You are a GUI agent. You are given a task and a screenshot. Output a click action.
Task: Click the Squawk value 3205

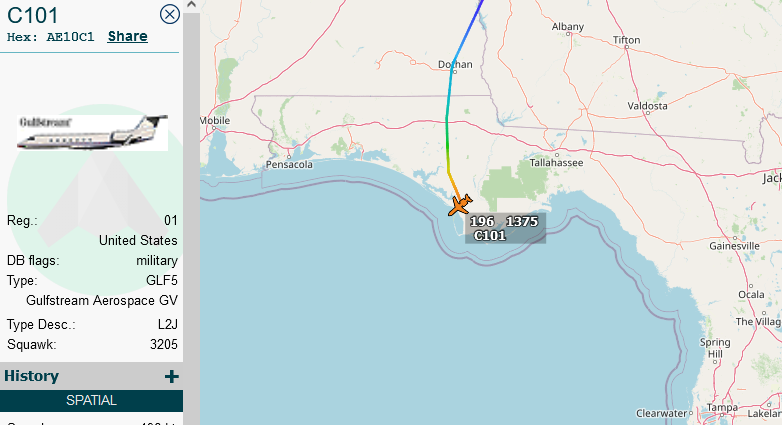tap(164, 345)
